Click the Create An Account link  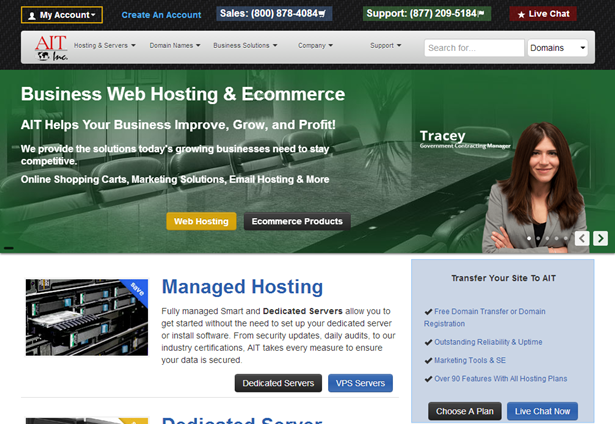tap(161, 15)
